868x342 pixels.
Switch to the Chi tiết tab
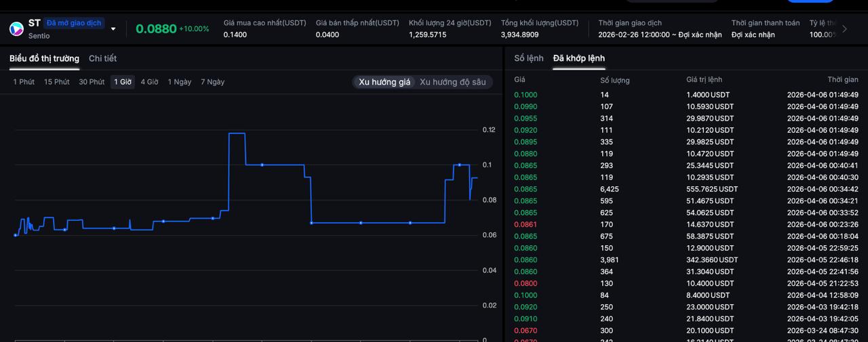tap(102, 59)
